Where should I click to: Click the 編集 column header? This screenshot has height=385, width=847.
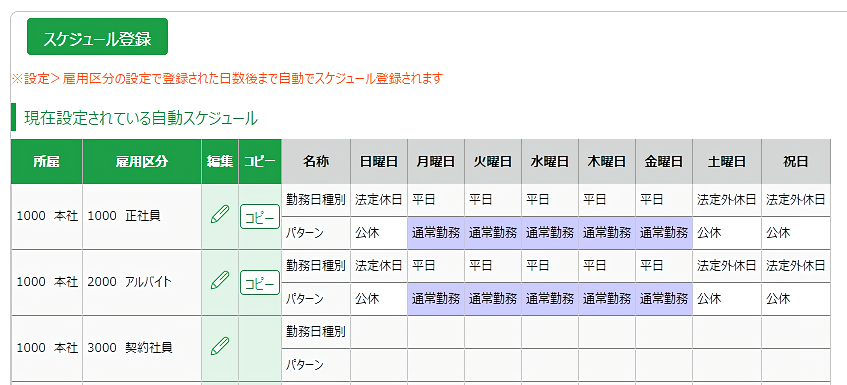click(x=220, y=161)
